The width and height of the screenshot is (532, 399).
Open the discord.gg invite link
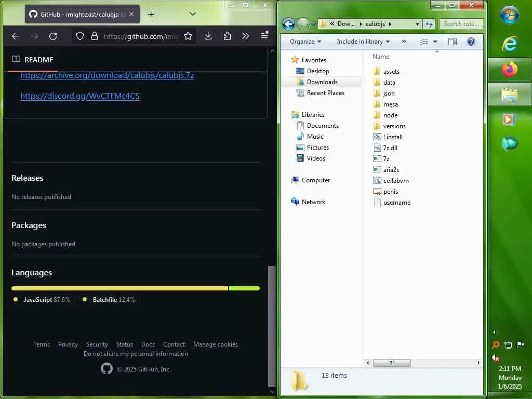point(79,96)
